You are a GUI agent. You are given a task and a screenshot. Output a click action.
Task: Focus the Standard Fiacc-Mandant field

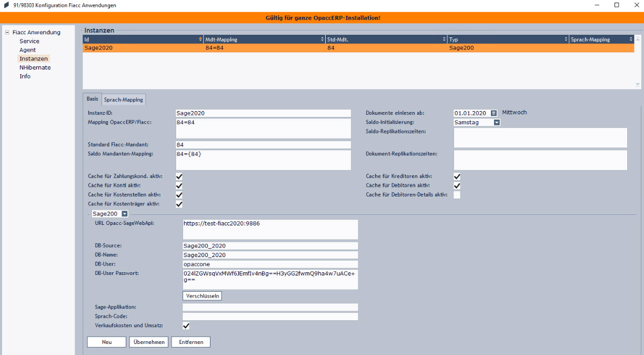[263, 145]
